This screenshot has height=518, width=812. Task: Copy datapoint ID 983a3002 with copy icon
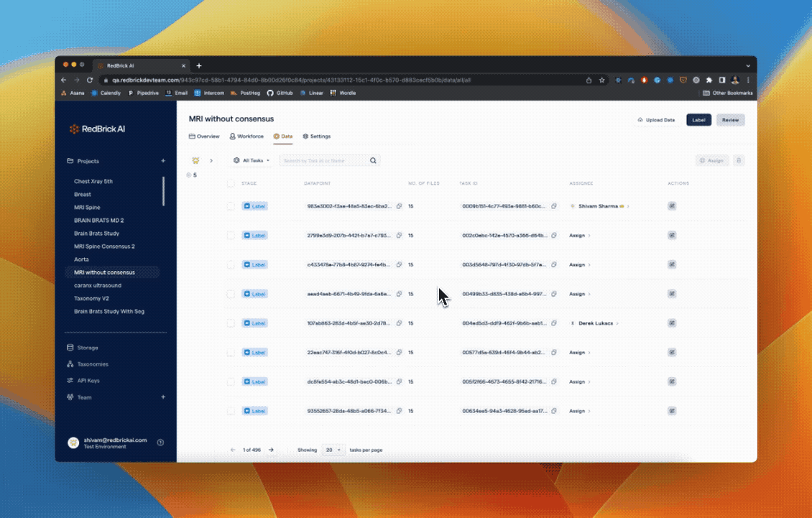point(400,206)
